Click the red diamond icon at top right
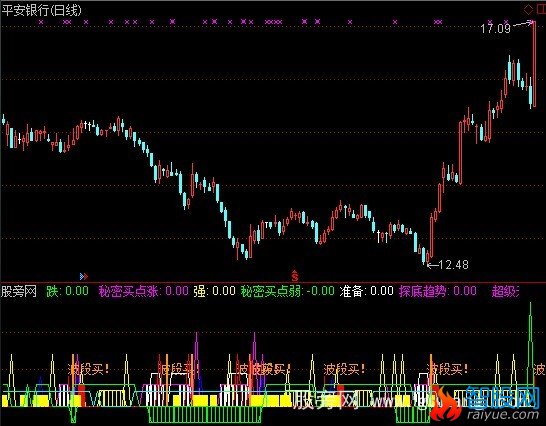 point(528,9)
